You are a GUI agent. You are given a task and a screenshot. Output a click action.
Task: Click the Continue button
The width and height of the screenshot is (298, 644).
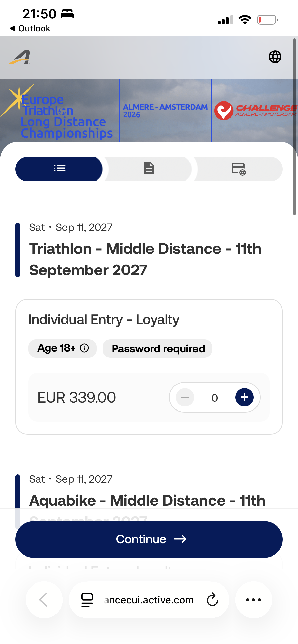[149, 539]
